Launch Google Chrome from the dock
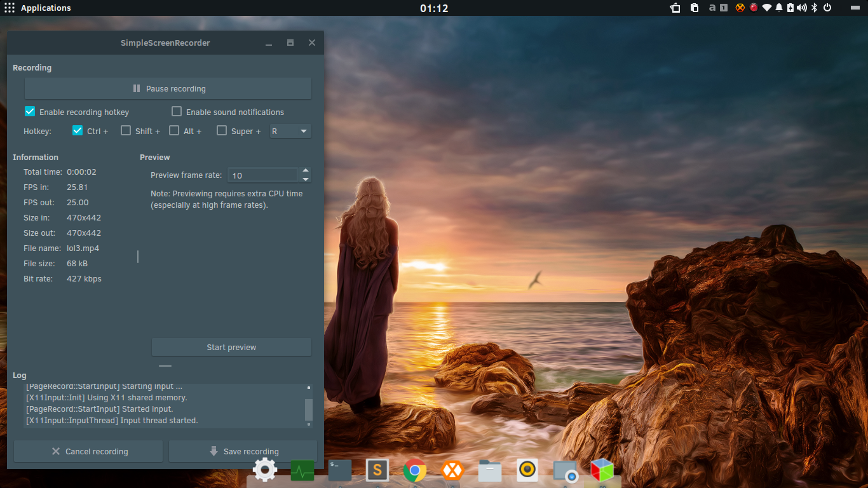The image size is (868, 488). click(415, 471)
